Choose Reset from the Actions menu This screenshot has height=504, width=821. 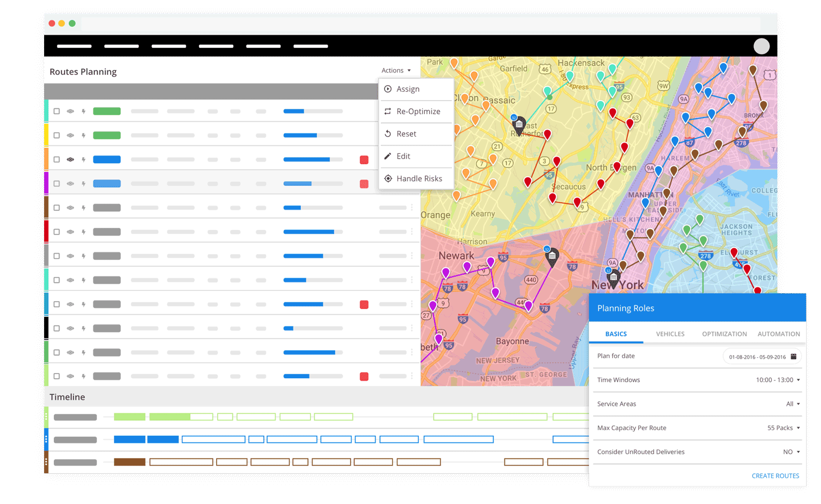point(416,133)
